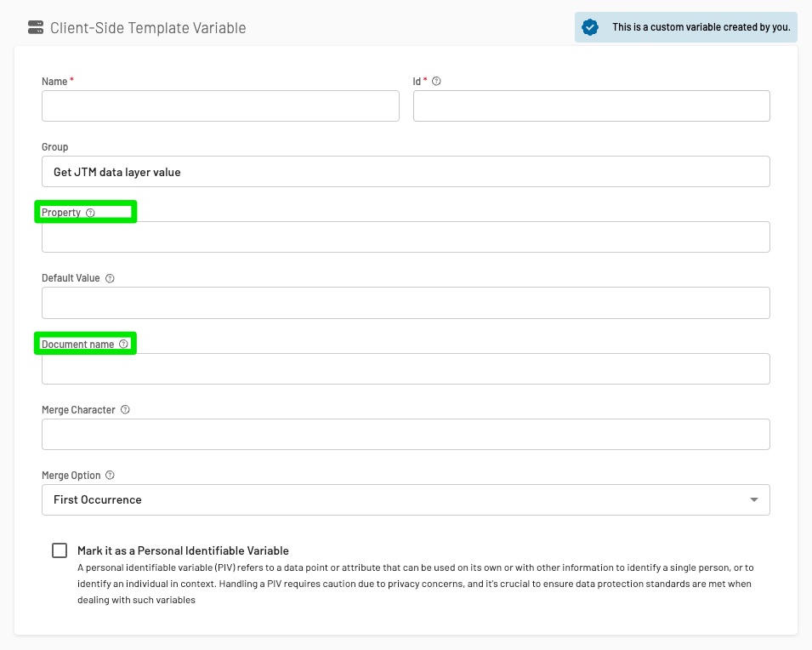Click the Property help question icon
812x650 pixels.
[x=91, y=213]
